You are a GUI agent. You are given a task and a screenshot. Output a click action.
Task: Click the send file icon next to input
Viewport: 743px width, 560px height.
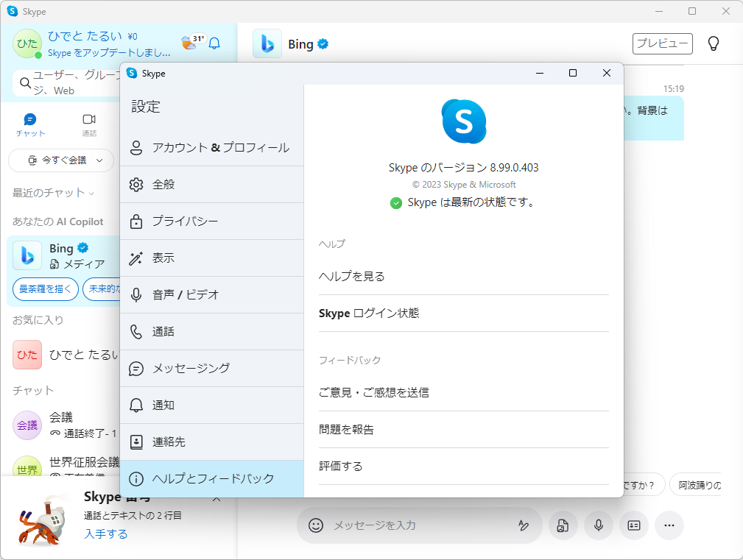(x=563, y=525)
